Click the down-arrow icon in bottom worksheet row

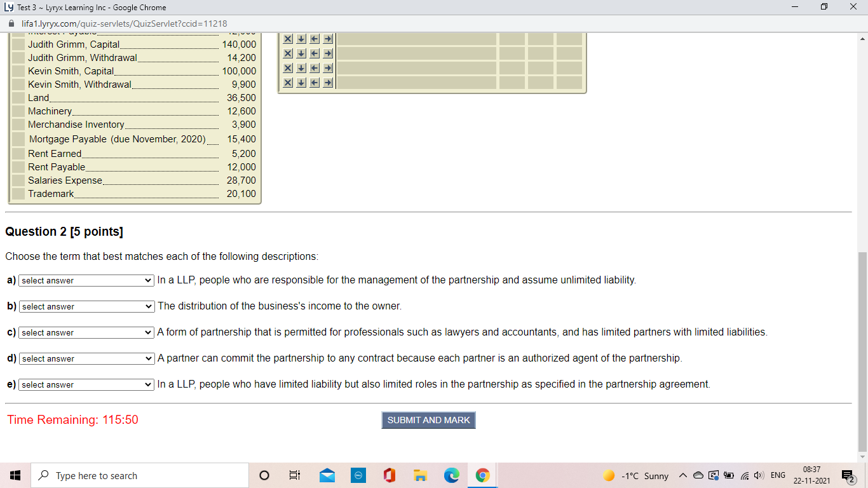coord(301,83)
